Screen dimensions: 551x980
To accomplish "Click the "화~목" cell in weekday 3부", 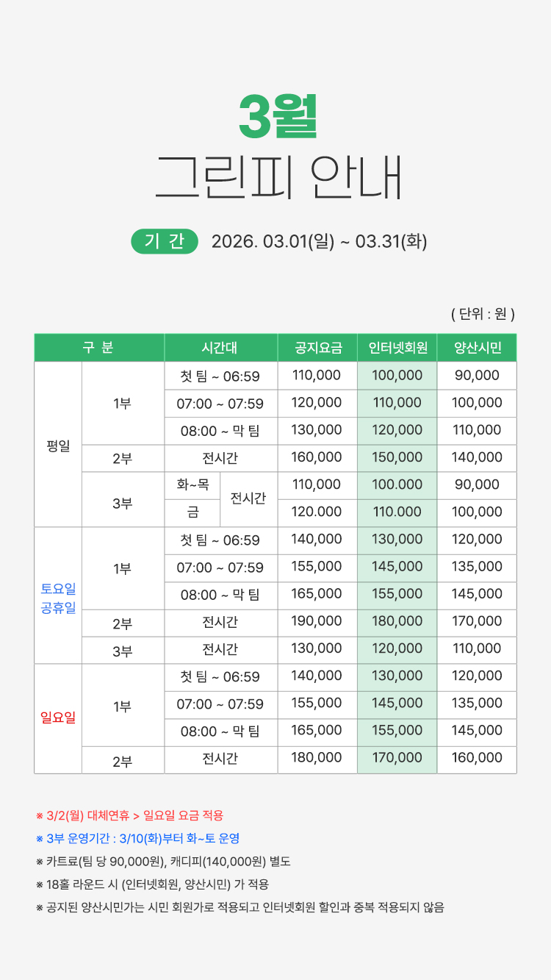I will click(x=192, y=484).
